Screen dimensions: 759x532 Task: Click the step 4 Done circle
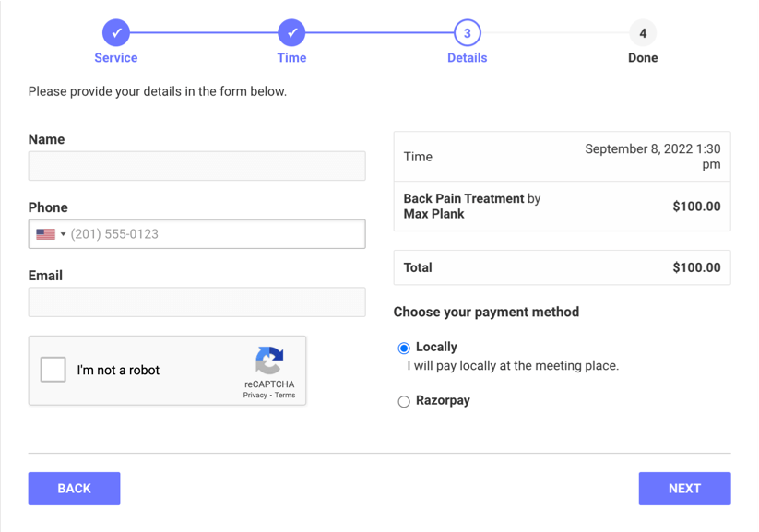point(643,32)
